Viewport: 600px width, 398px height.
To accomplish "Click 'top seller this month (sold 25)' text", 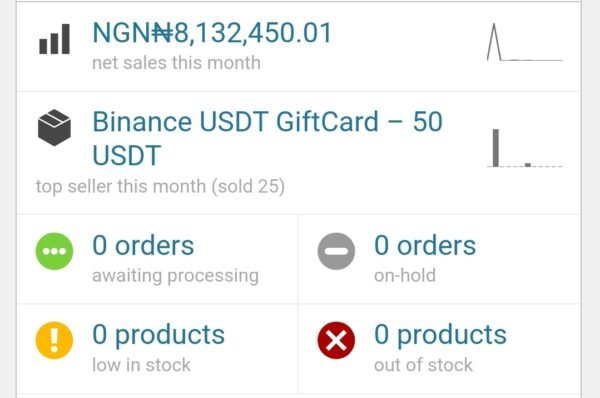I will click(160, 187).
